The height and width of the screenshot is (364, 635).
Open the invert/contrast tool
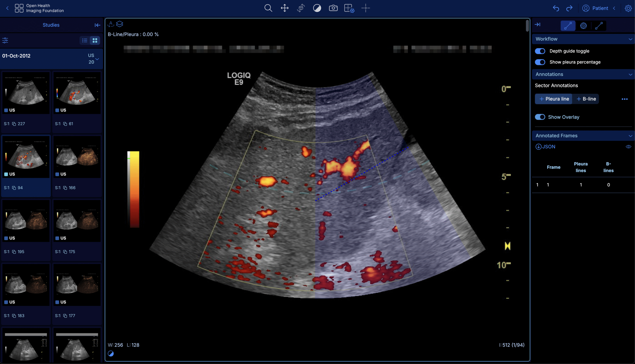[x=317, y=8]
